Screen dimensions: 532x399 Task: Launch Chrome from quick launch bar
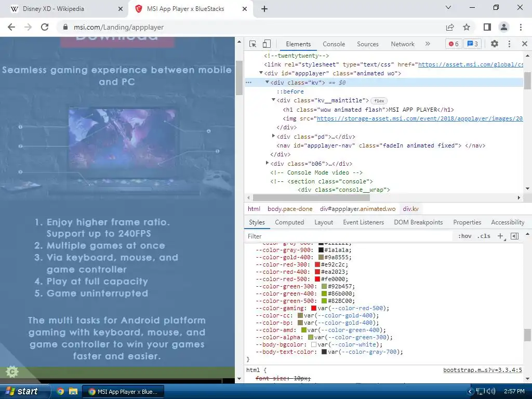[x=60, y=391]
